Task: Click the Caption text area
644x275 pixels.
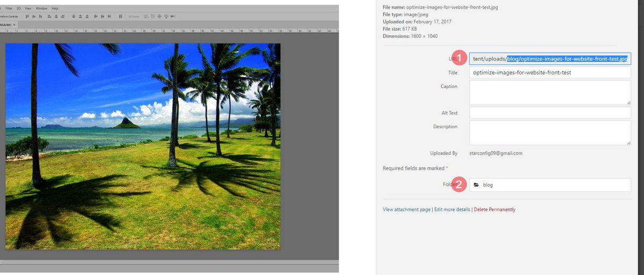Action: pos(550,92)
